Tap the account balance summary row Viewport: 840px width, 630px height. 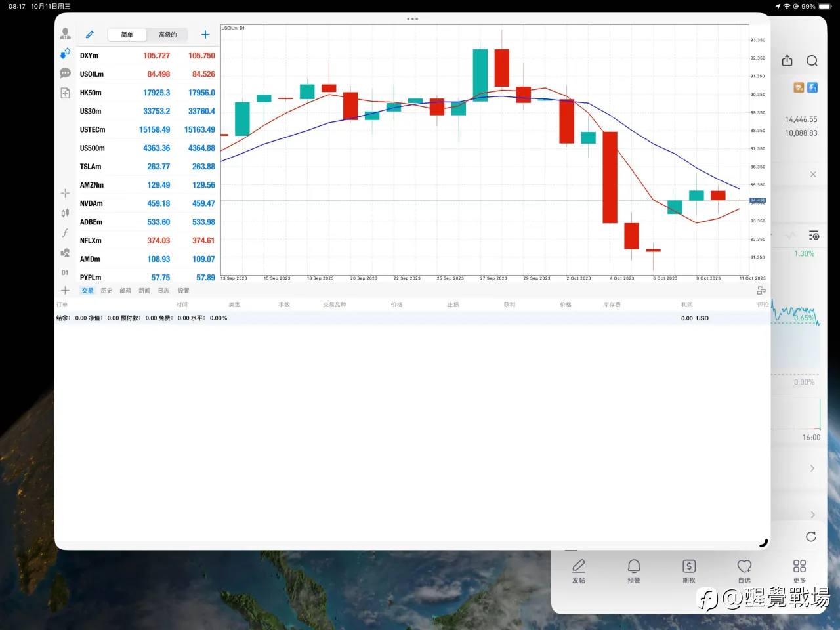click(x=412, y=318)
